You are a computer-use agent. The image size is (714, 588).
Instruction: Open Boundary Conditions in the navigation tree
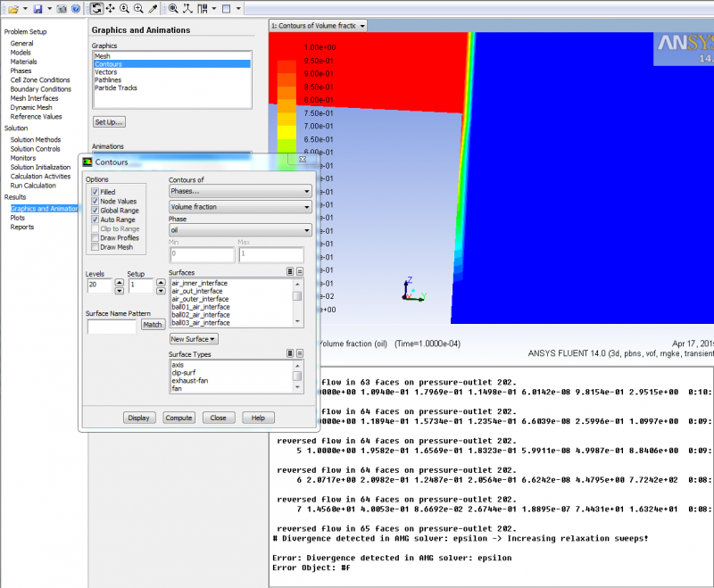pos(41,89)
